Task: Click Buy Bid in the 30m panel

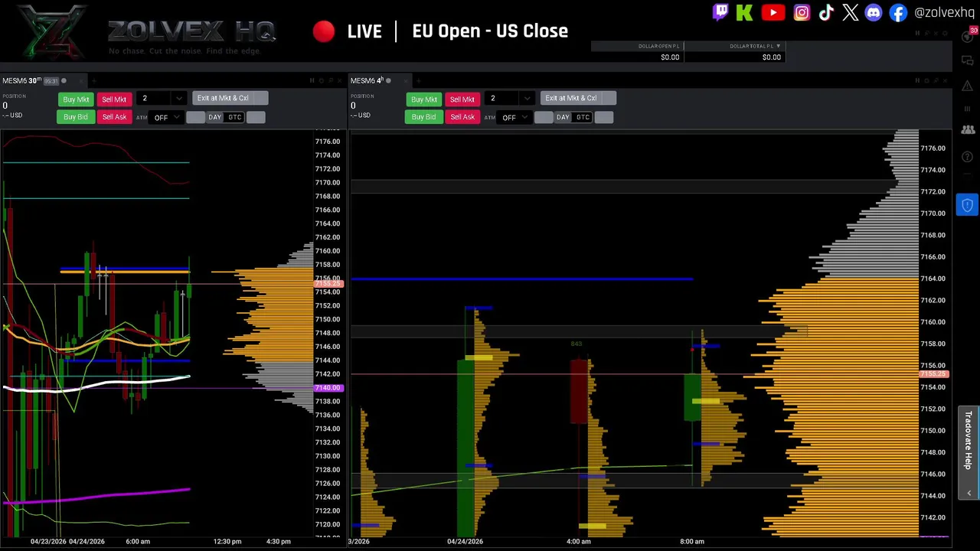Action: click(x=75, y=117)
